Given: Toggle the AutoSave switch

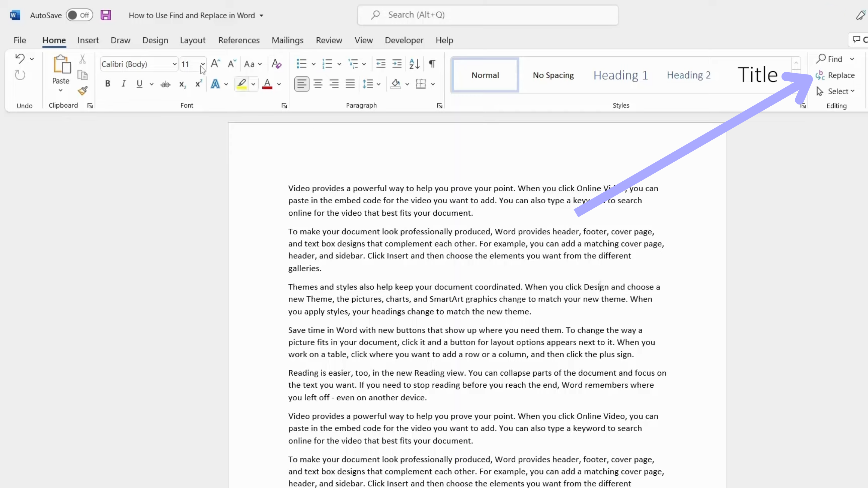Looking at the screenshot, I should (x=79, y=15).
